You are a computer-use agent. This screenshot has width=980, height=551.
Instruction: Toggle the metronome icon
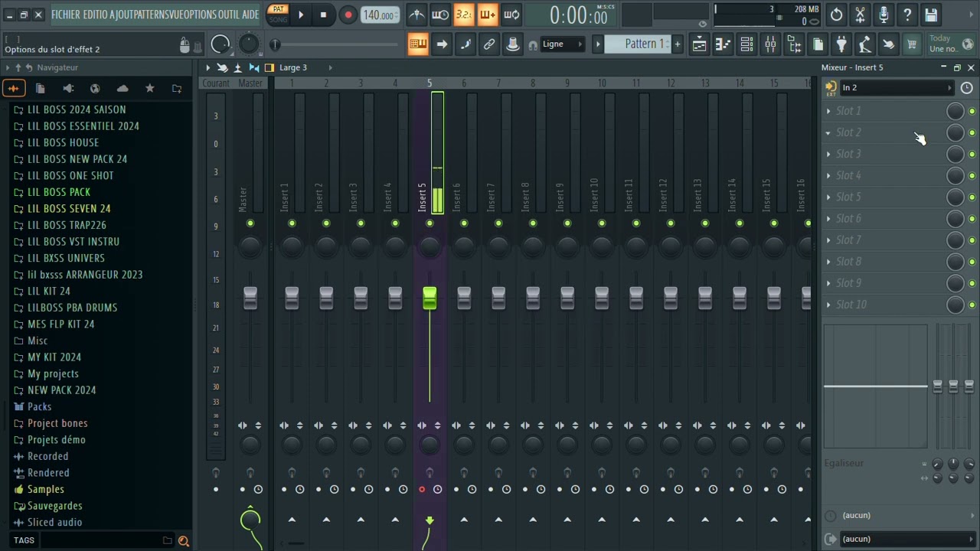tap(417, 15)
